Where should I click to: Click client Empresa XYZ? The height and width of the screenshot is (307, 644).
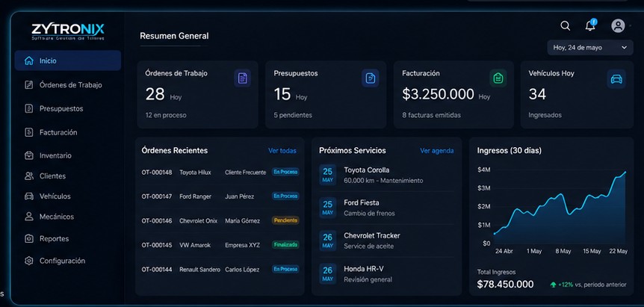[x=242, y=245]
